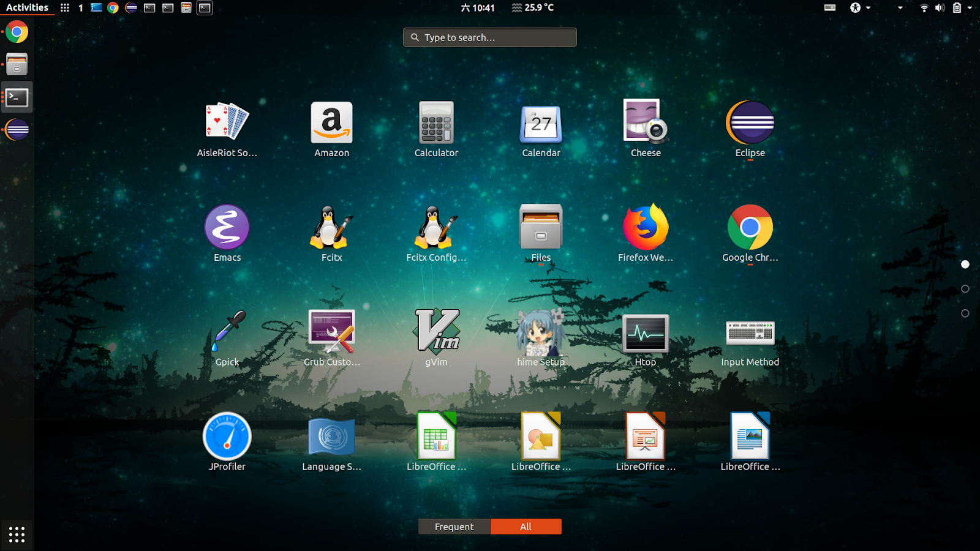Click the Chrome icon in the left dock
This screenshot has width=980, height=551.
point(17,32)
